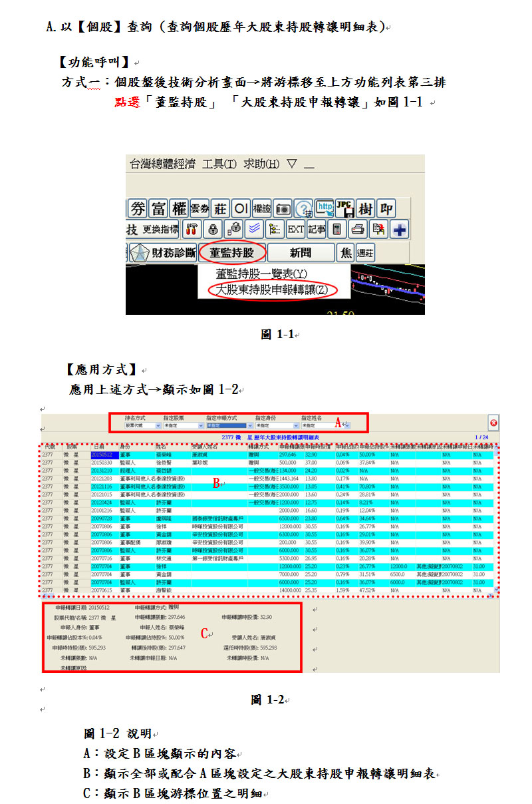Click the 更換指標 button

pyautogui.click(x=160, y=230)
